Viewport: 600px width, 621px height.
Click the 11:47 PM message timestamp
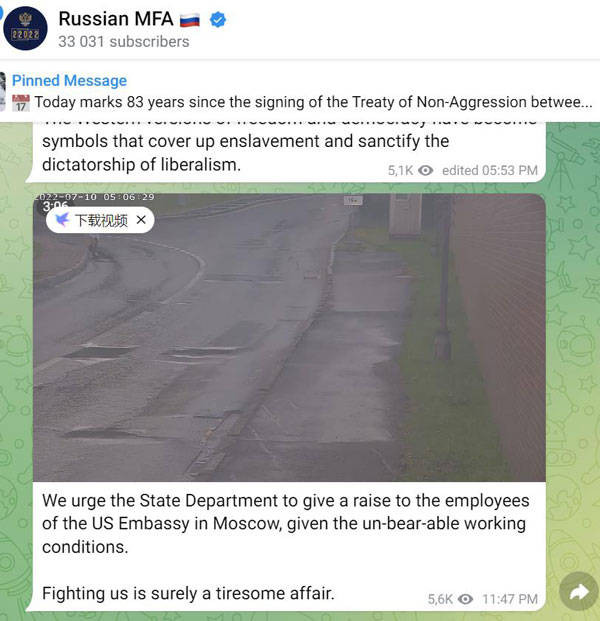click(x=510, y=599)
